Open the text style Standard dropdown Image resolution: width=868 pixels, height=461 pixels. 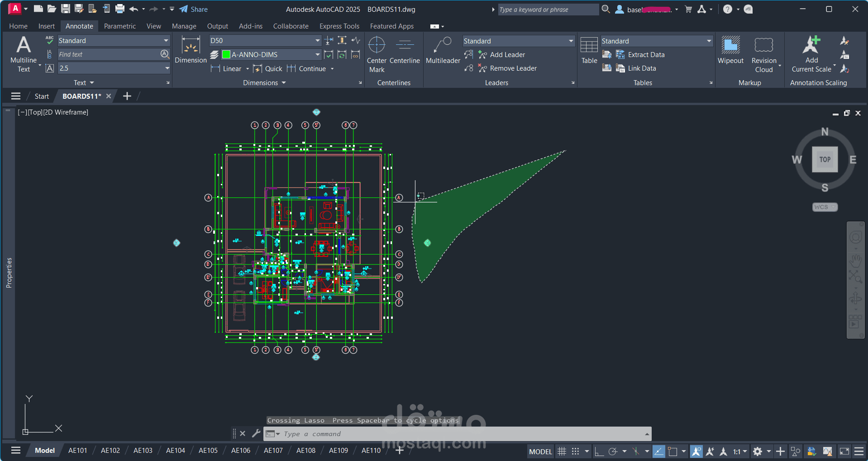[166, 40]
